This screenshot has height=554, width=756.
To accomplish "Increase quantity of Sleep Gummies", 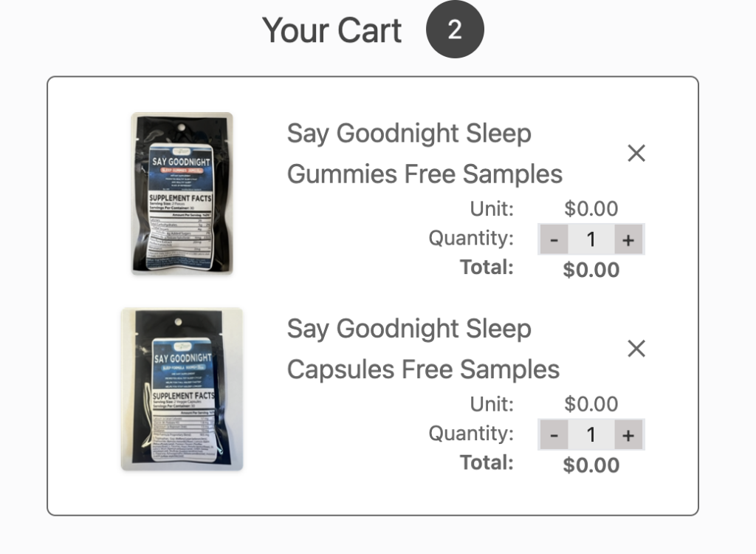I will click(x=628, y=239).
